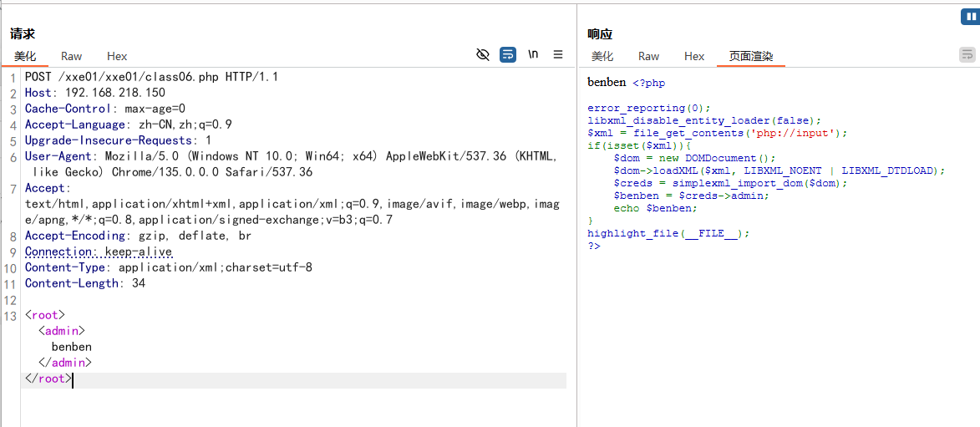The width and height of the screenshot is (980, 427).
Task: Open the response 美化 tab
Action: click(x=602, y=56)
